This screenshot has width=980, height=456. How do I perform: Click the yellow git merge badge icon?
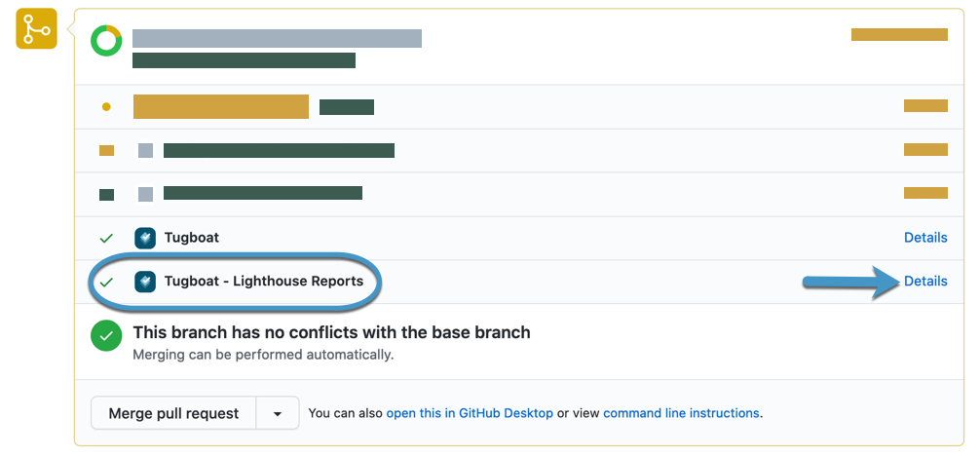pos(36,29)
